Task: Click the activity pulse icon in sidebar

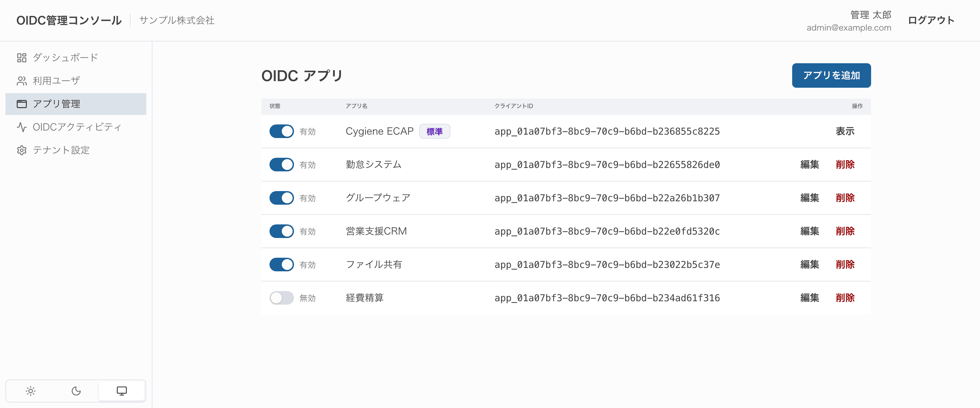Action: pos(22,127)
